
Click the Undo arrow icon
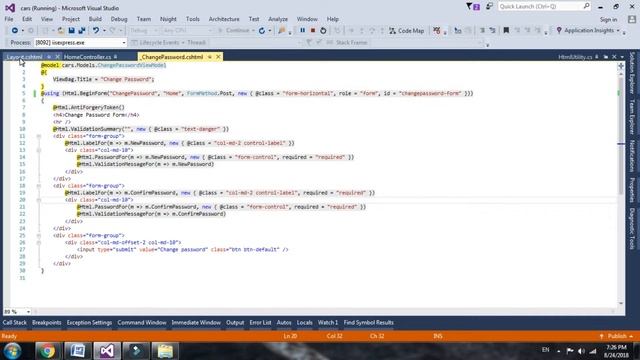coord(96,31)
